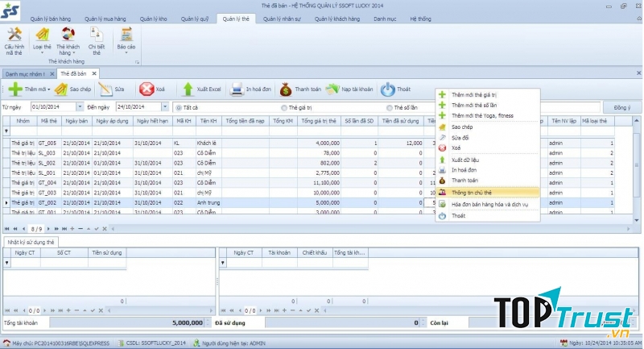
Task: Click the In hoá đơn printer icon
Action: point(237,89)
